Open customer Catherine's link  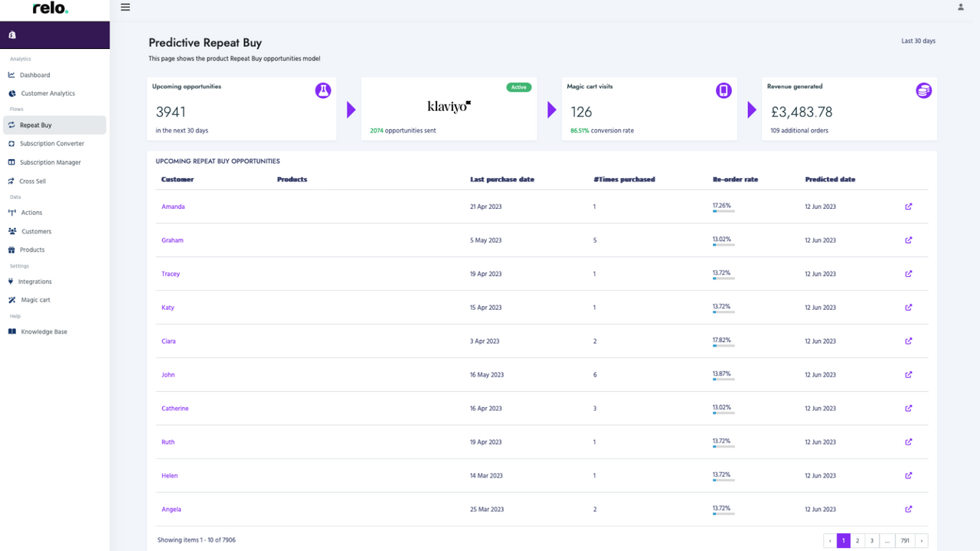pos(175,409)
